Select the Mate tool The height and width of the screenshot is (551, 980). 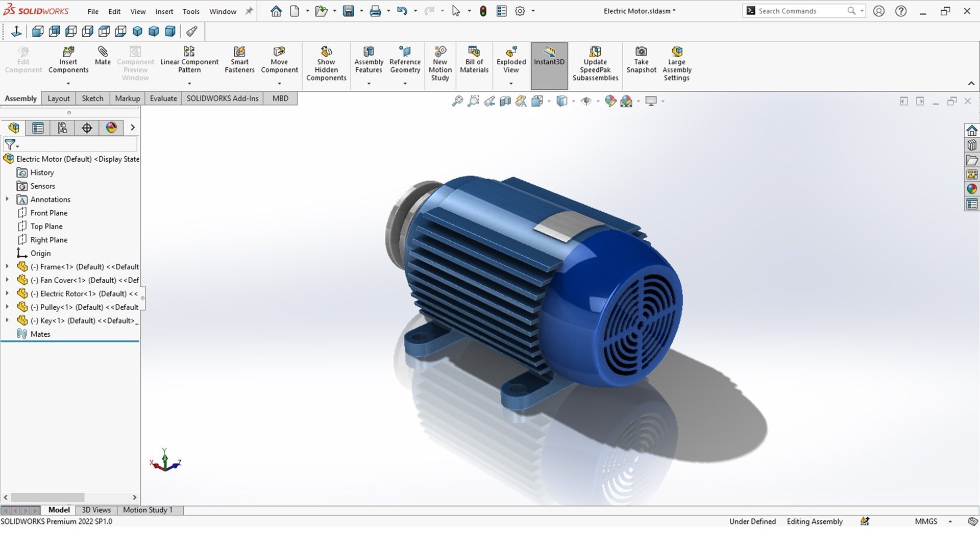coord(103,56)
